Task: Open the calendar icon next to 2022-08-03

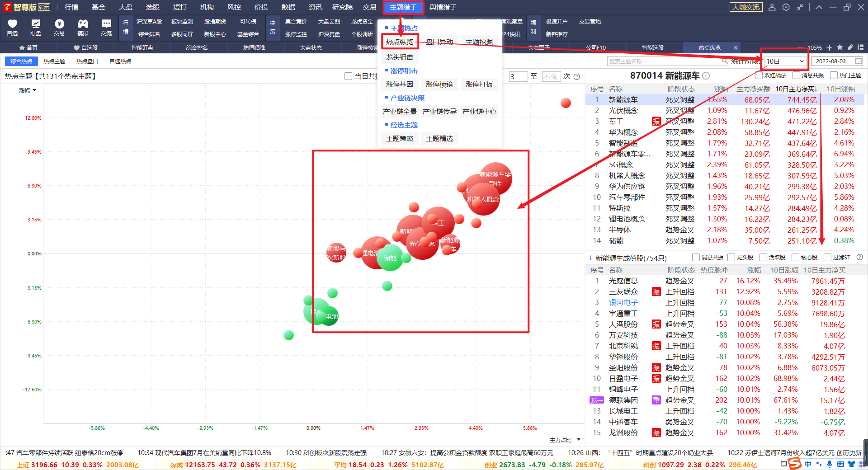Action: 859,61
